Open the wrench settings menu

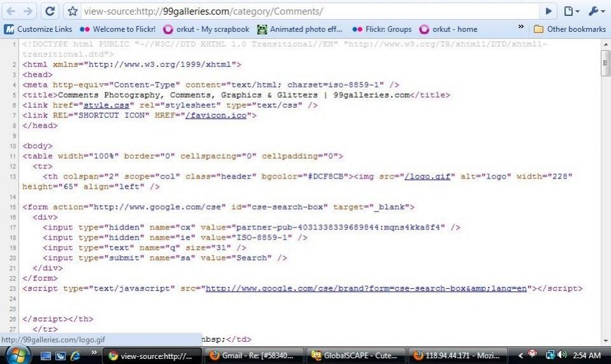click(596, 11)
